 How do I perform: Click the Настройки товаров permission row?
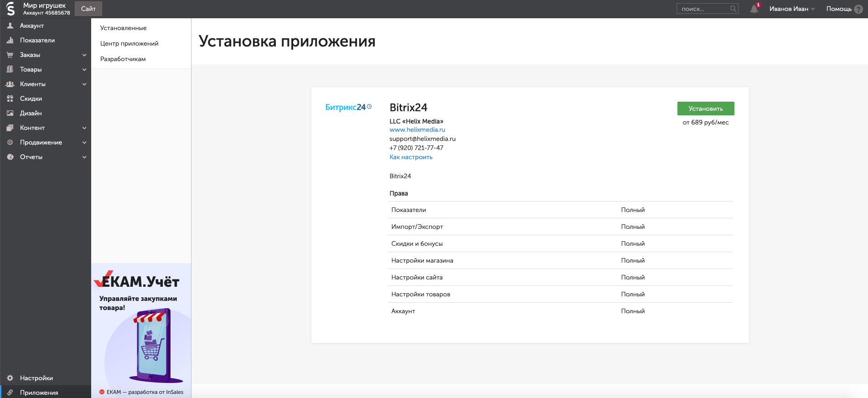click(561, 294)
